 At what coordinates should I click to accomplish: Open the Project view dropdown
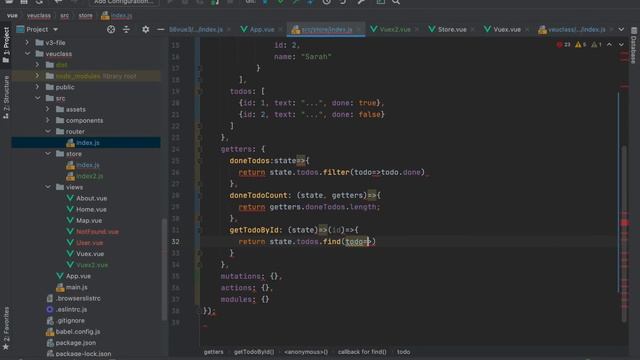(56, 29)
